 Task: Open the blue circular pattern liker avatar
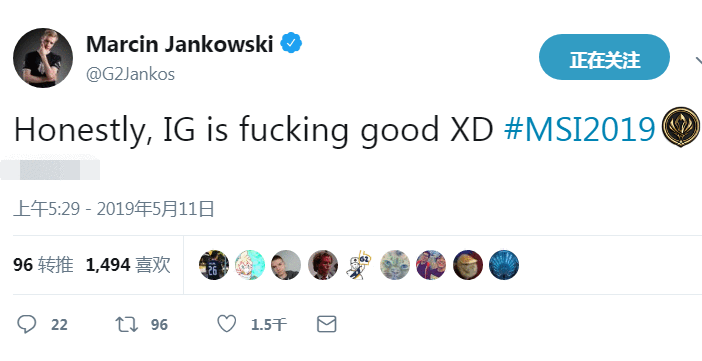pos(504,265)
